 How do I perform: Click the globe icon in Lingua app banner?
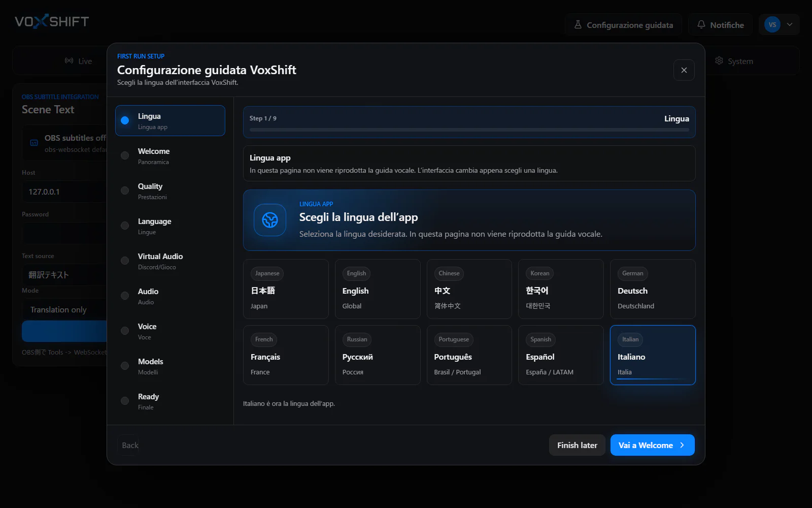270,220
